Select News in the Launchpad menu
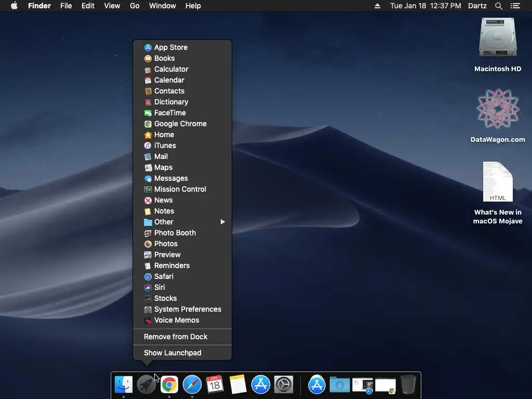 182,200
